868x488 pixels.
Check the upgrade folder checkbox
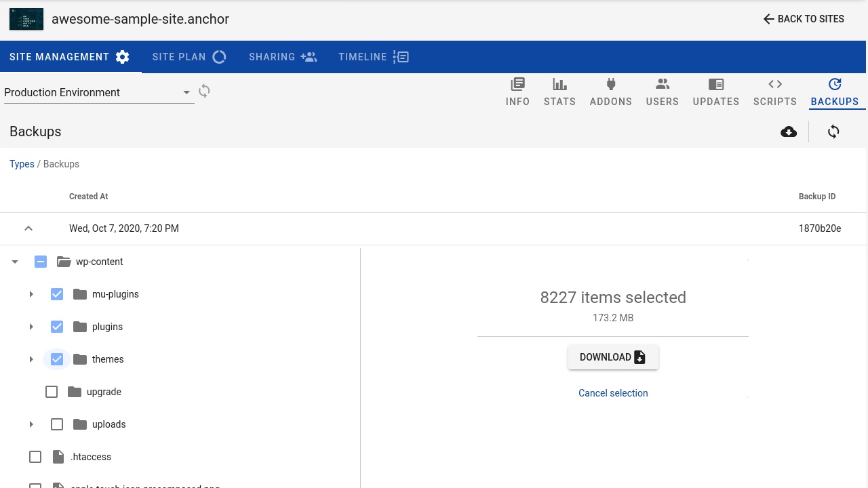click(x=52, y=392)
